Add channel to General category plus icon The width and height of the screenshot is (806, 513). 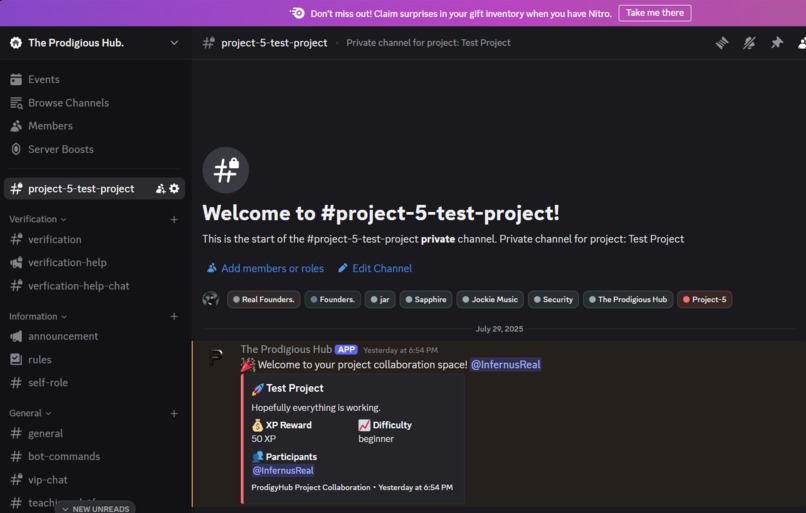[x=174, y=413]
